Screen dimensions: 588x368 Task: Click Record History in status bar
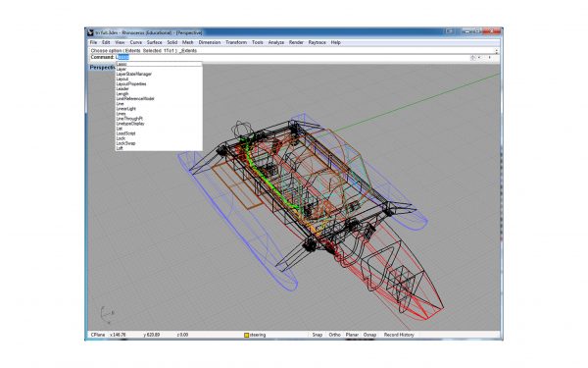pyautogui.click(x=399, y=335)
